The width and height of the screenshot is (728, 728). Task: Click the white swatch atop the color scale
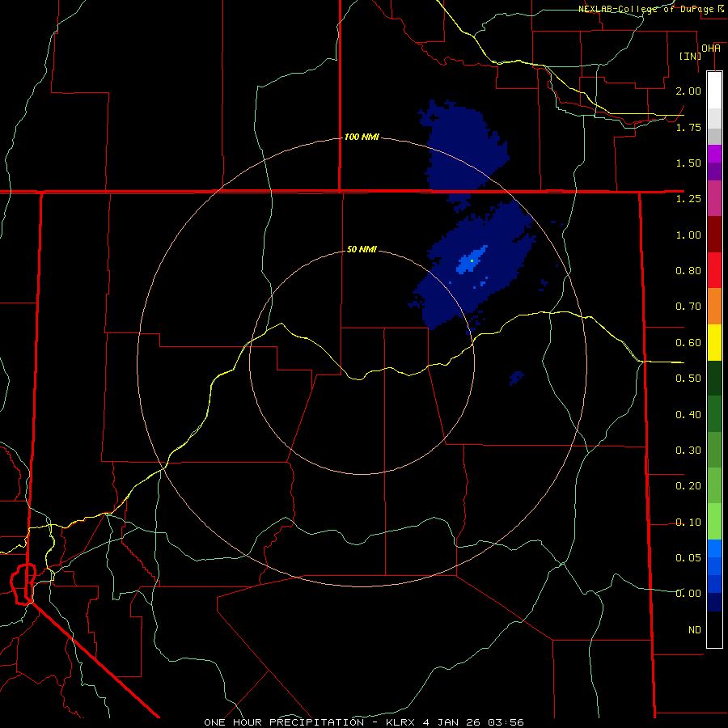[714, 91]
